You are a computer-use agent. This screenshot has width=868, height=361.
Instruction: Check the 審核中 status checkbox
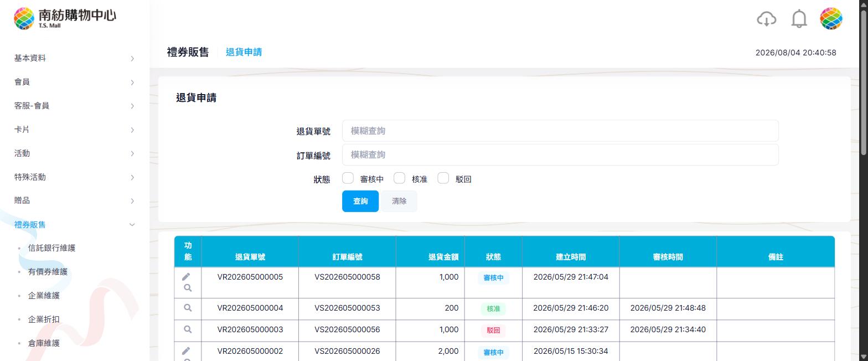tap(348, 178)
